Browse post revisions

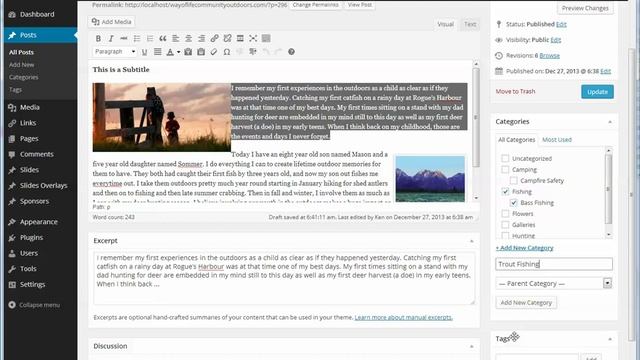click(549, 56)
